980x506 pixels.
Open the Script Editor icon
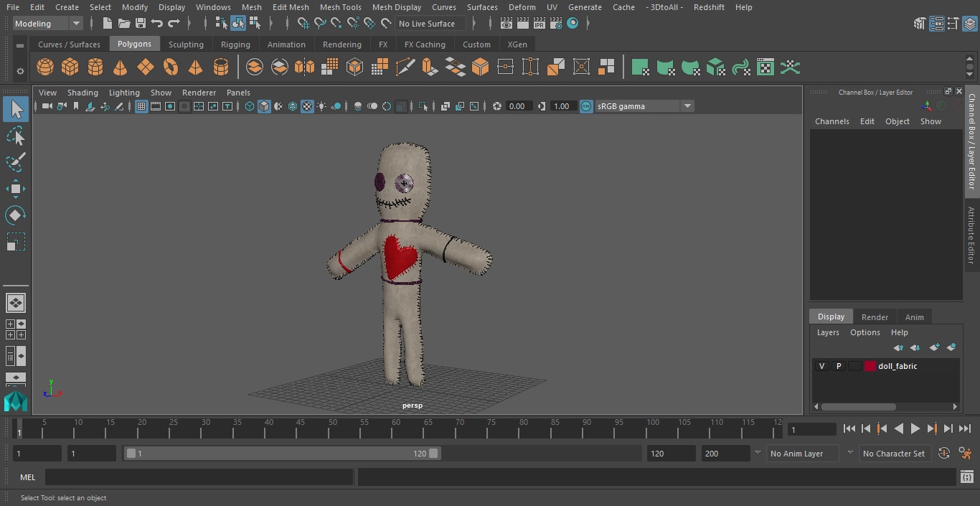pos(966,477)
